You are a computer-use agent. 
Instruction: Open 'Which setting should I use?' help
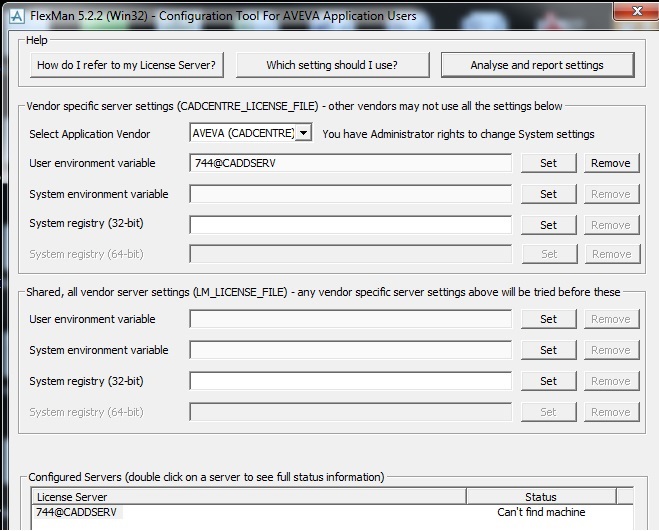pyautogui.click(x=332, y=65)
